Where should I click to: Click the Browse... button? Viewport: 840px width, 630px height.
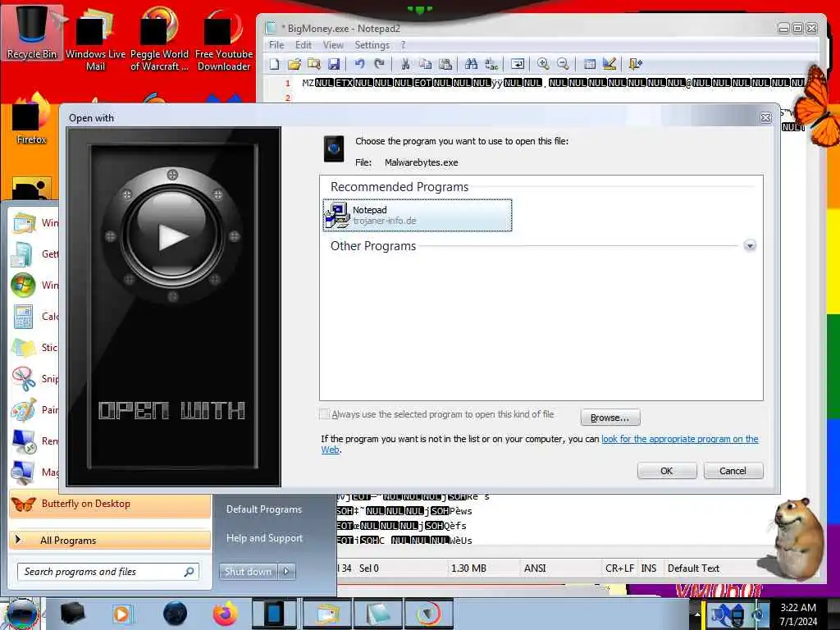[610, 418]
